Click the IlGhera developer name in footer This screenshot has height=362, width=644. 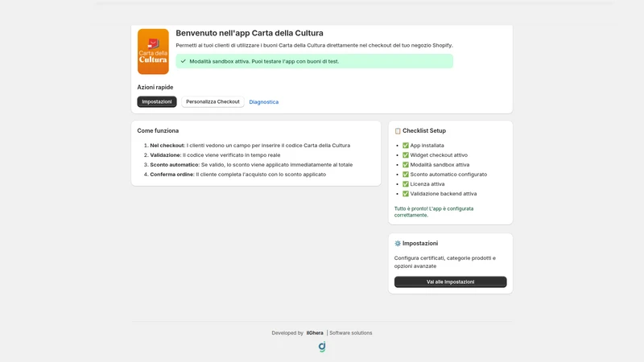(x=315, y=333)
